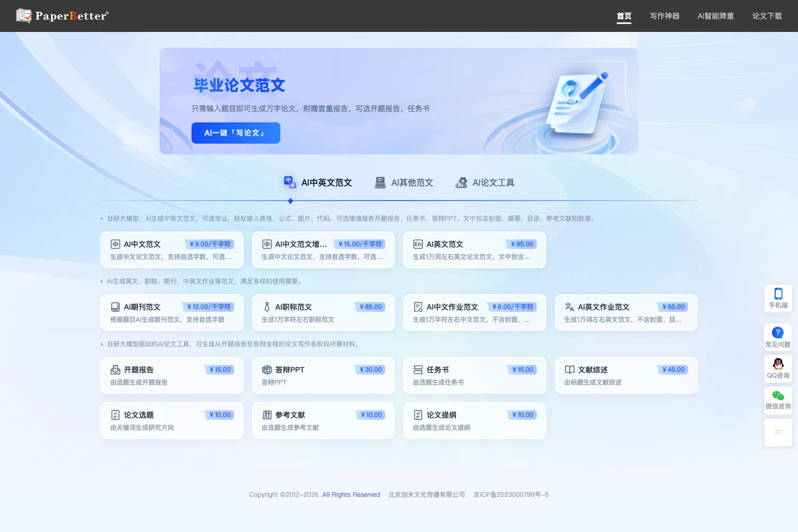Click the ¥12.00/千字符 price tag
Screen dimensions: 798x532
(208, 307)
